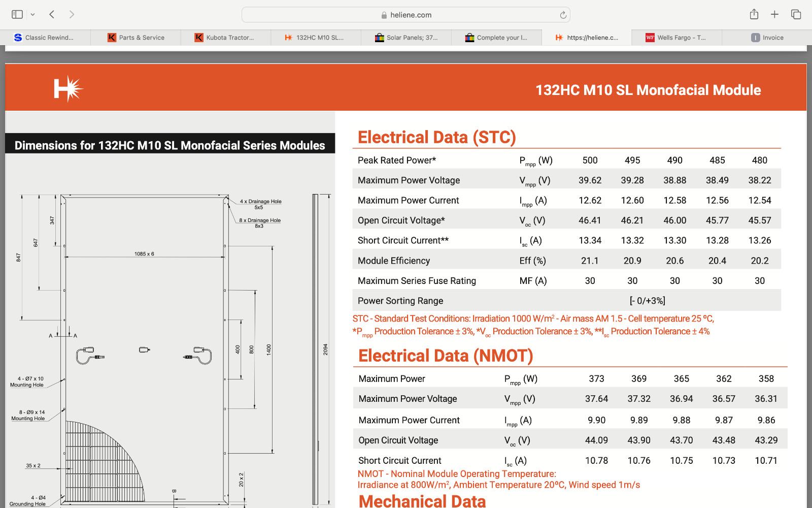812x508 pixels.
Task: Go back to the previous page
Action: coord(52,14)
